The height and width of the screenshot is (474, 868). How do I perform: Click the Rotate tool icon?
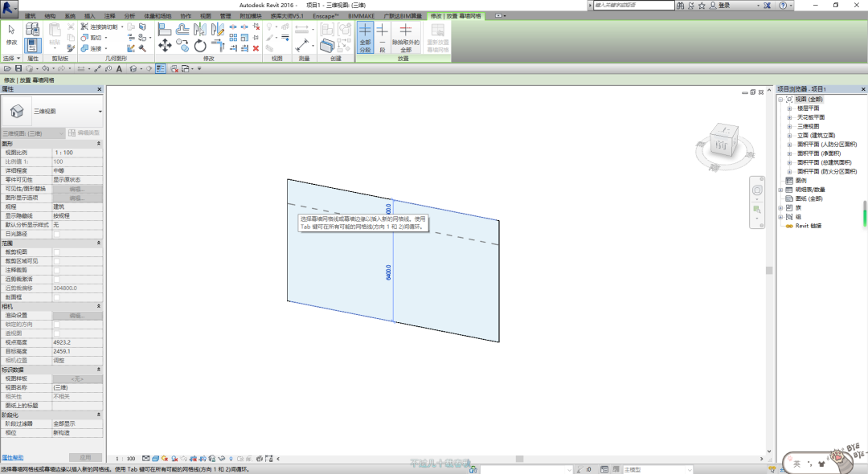[x=200, y=46]
